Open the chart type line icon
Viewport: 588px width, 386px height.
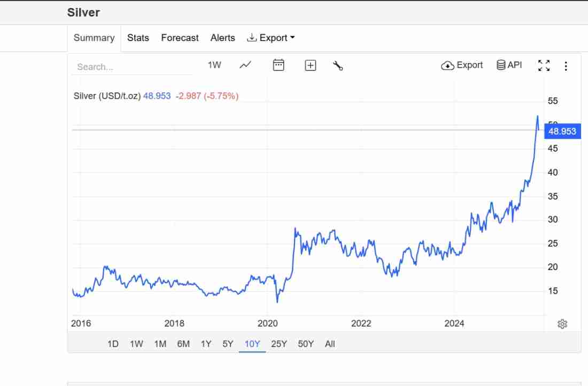click(x=245, y=65)
